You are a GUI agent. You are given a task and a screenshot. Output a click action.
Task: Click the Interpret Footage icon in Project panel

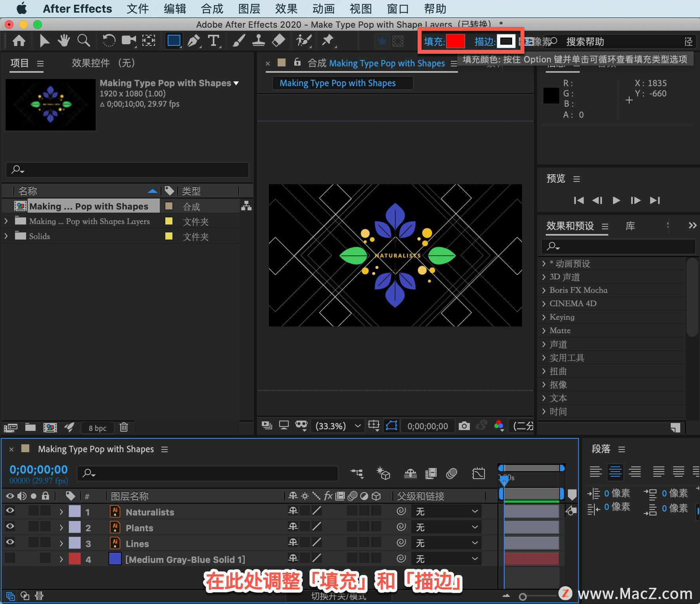(x=11, y=427)
